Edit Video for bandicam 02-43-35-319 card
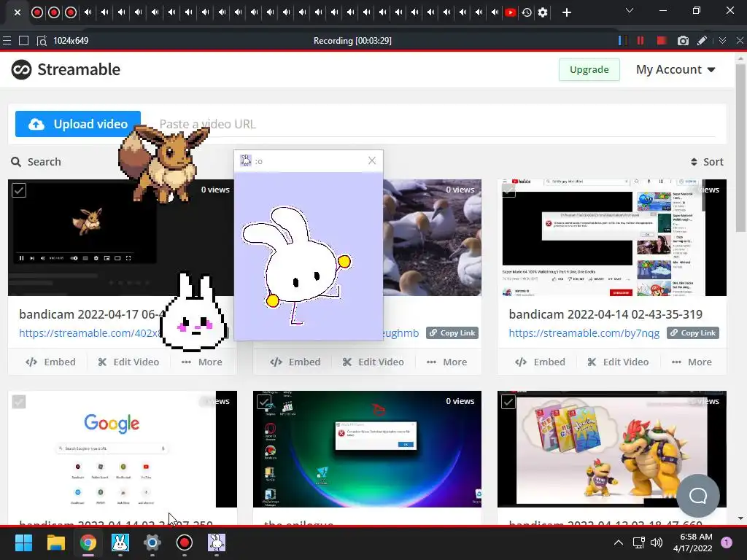The image size is (747, 560). pyautogui.click(x=619, y=362)
